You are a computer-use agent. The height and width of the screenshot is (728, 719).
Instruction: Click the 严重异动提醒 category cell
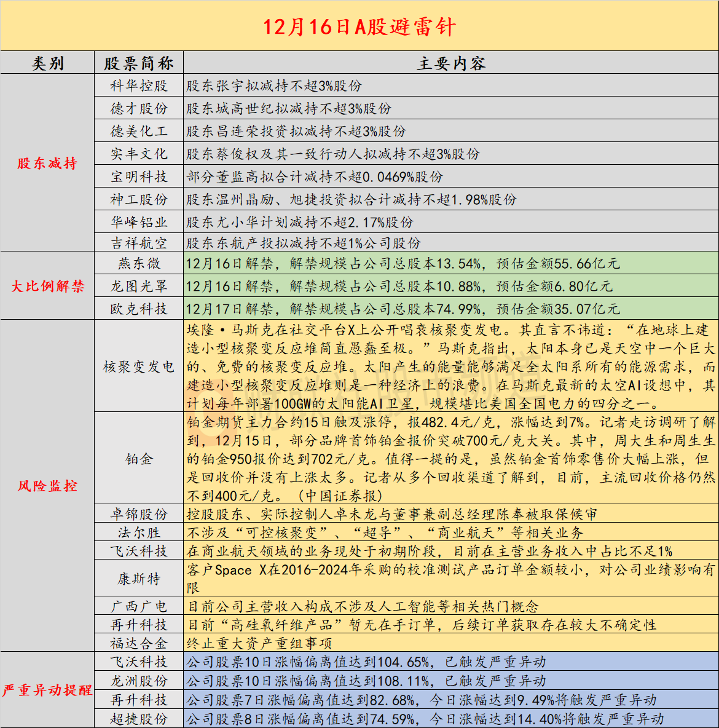tap(47, 690)
